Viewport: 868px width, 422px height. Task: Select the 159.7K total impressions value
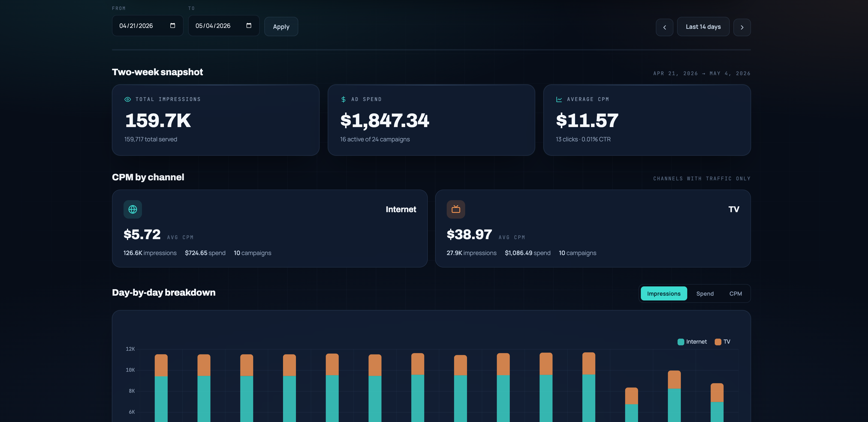pyautogui.click(x=158, y=120)
